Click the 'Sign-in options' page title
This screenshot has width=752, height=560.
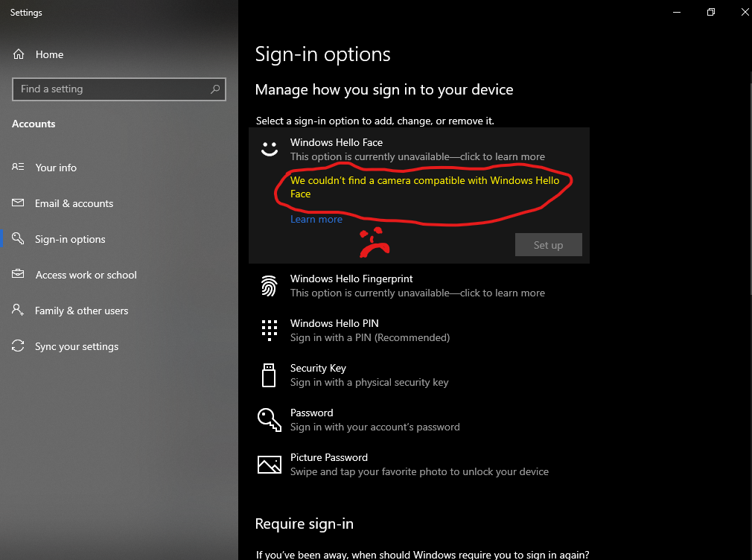click(323, 54)
